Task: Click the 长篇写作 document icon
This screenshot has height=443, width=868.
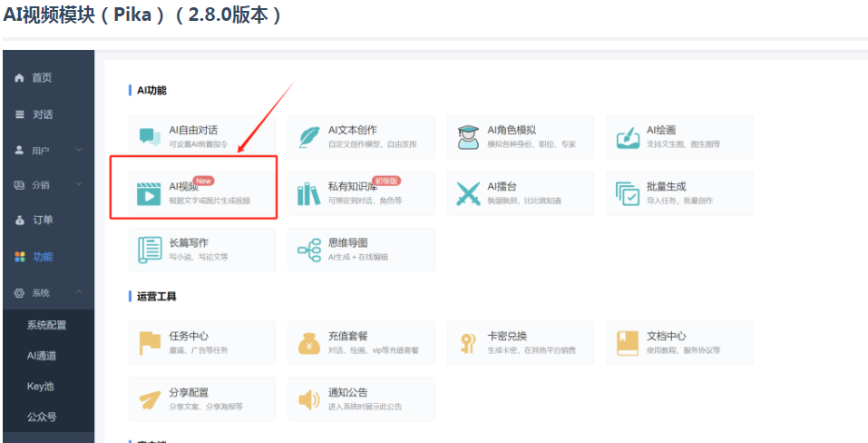Action: pyautogui.click(x=150, y=251)
